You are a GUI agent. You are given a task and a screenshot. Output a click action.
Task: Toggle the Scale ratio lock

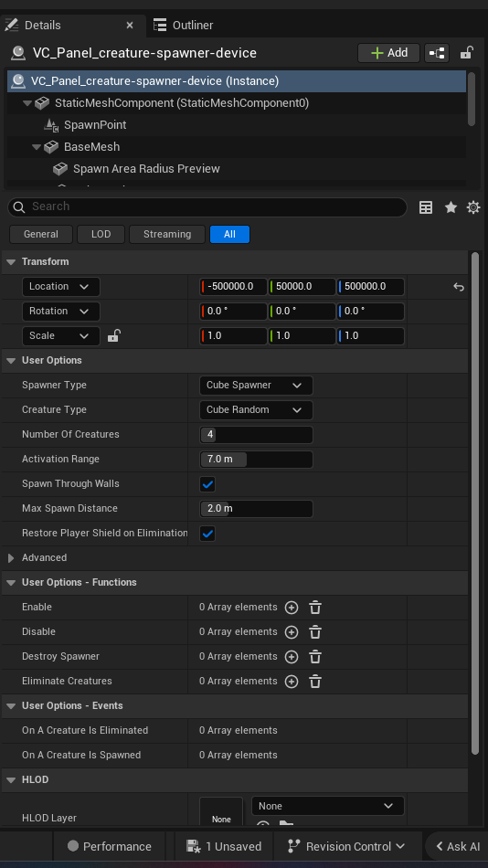pos(113,335)
